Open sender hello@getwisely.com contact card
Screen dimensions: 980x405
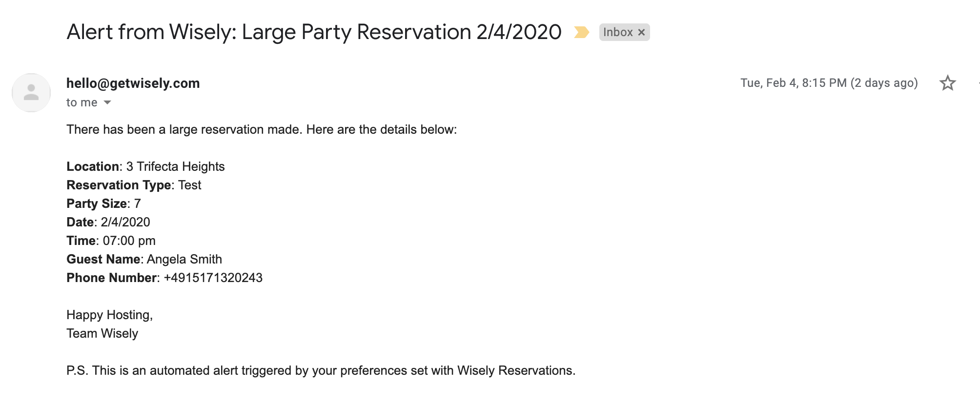tap(133, 83)
